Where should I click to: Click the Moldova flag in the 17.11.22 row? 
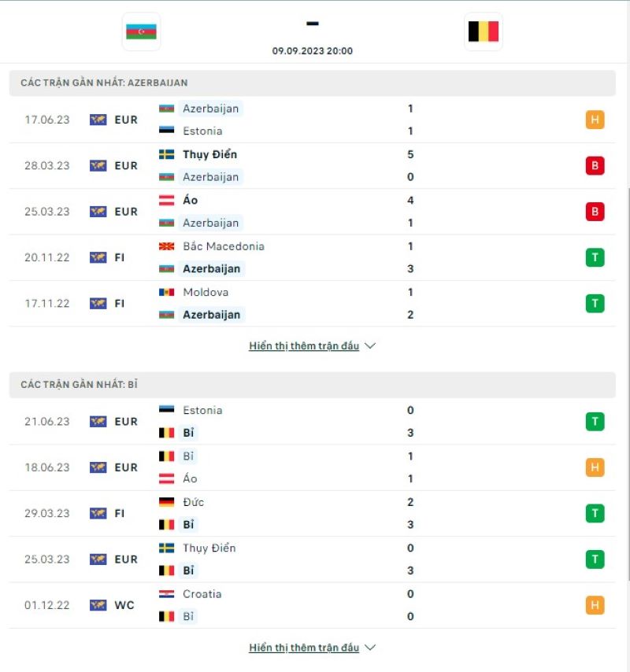tap(167, 292)
